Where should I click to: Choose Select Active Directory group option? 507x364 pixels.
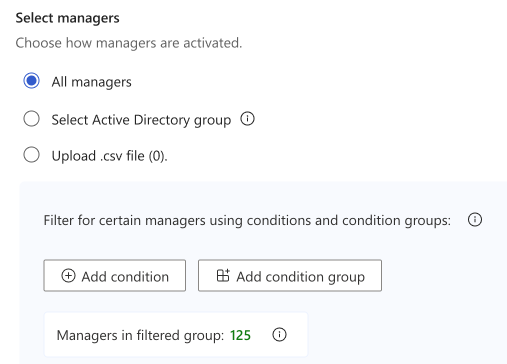click(31, 119)
